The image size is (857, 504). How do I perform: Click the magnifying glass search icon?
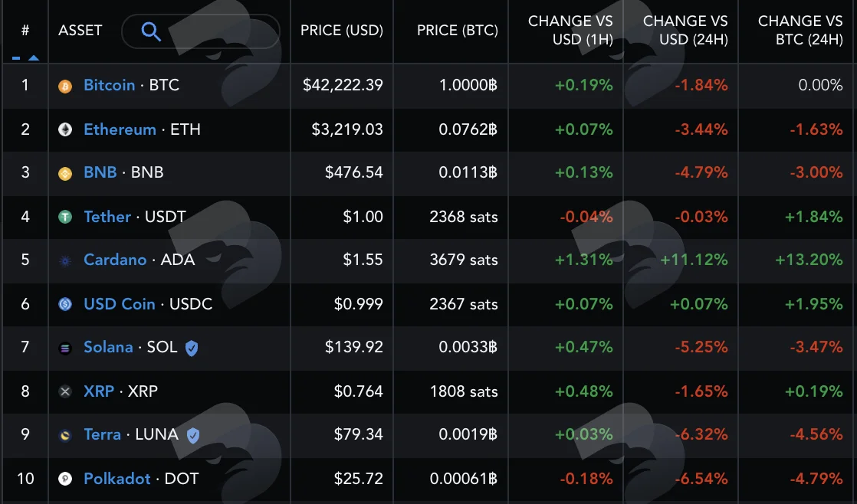(151, 31)
